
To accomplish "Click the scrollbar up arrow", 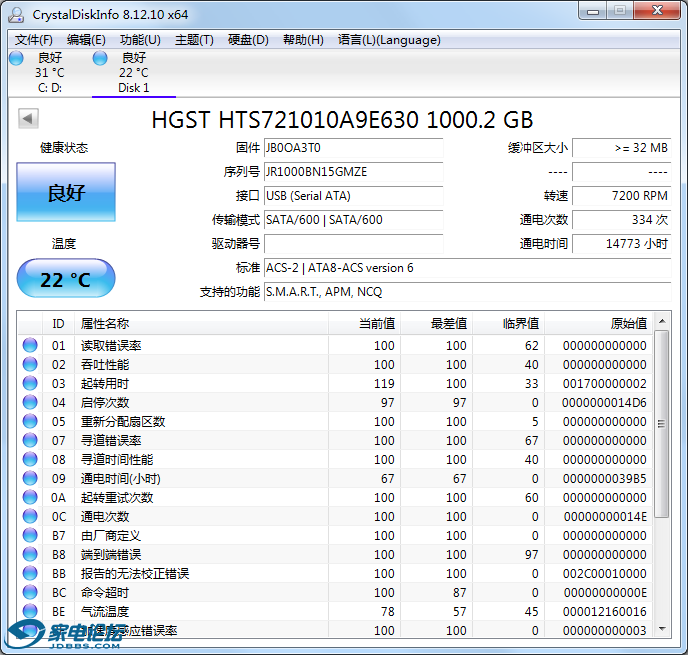I will [x=662, y=321].
